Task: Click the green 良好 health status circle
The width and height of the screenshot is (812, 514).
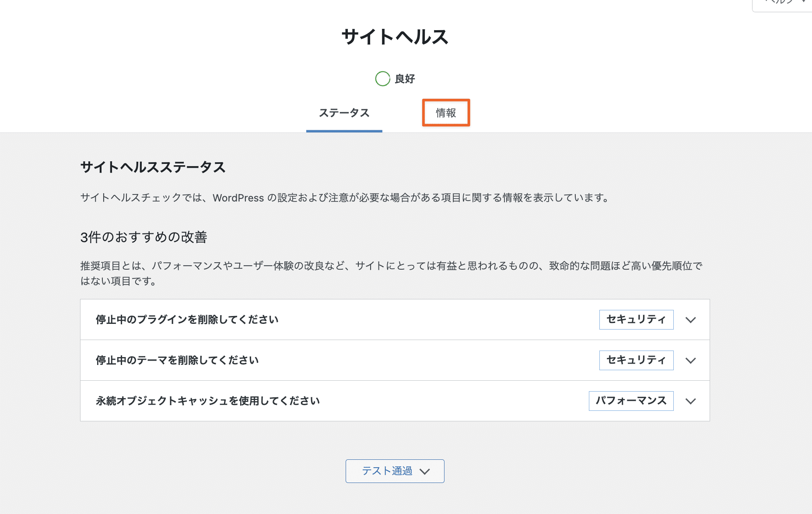Action: [x=382, y=79]
